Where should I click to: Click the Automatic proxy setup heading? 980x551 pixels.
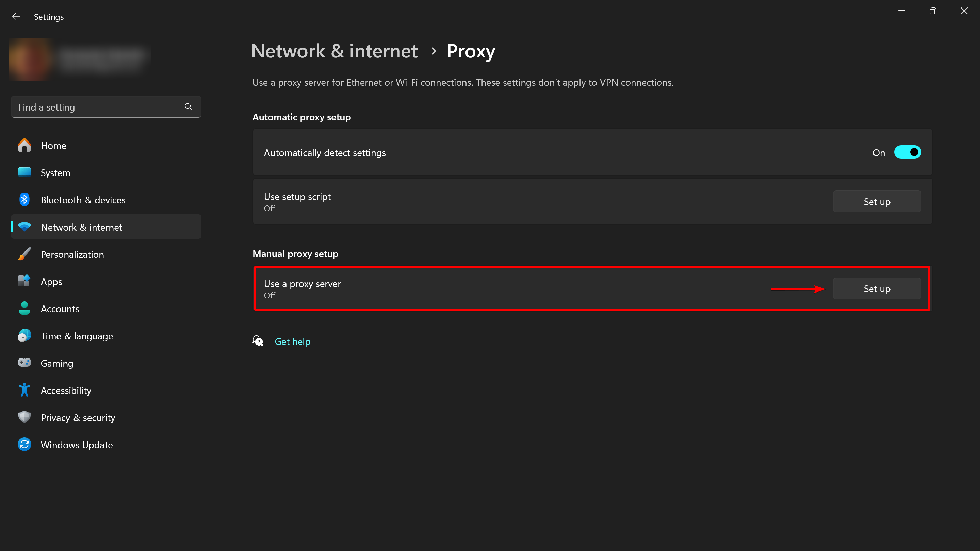tap(301, 117)
